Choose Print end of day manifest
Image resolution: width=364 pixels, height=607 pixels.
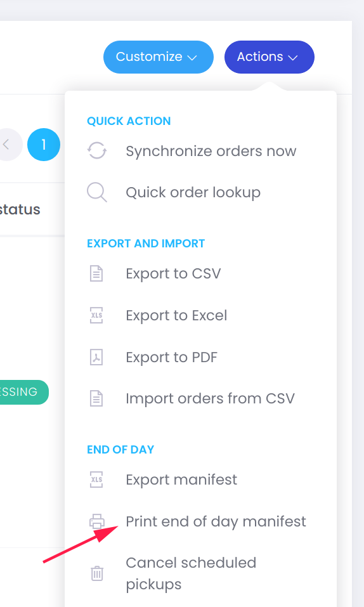coord(216,521)
